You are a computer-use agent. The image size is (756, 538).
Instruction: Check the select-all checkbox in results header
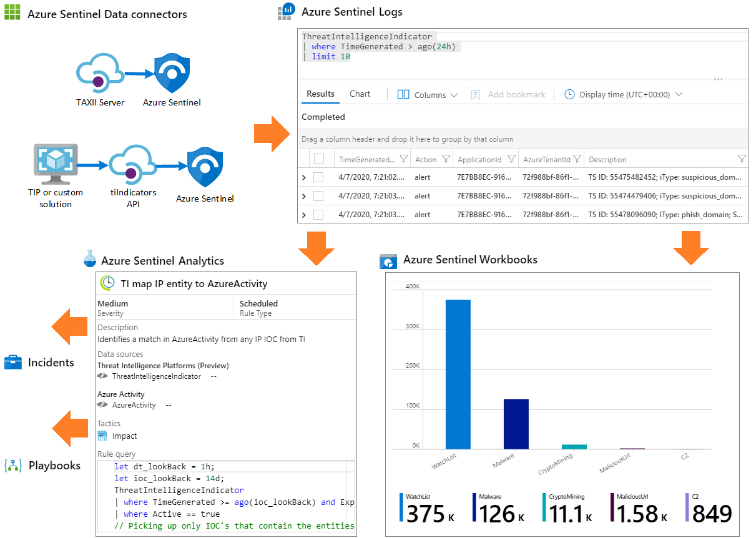[x=320, y=157]
